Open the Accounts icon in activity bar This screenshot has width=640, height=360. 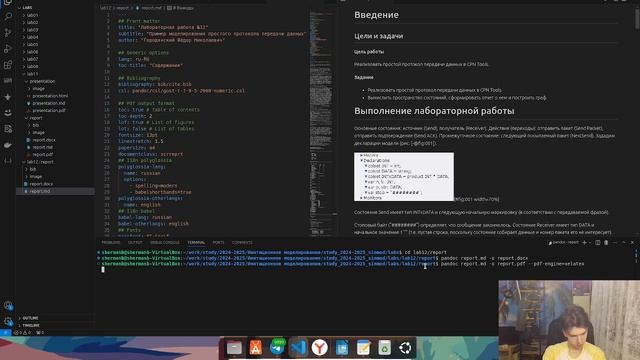pyautogui.click(x=8, y=305)
